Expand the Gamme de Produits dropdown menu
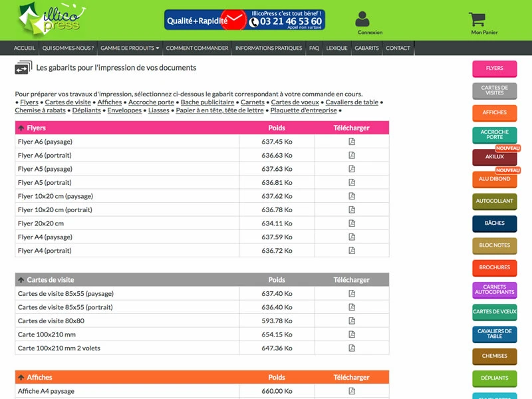 click(x=130, y=48)
